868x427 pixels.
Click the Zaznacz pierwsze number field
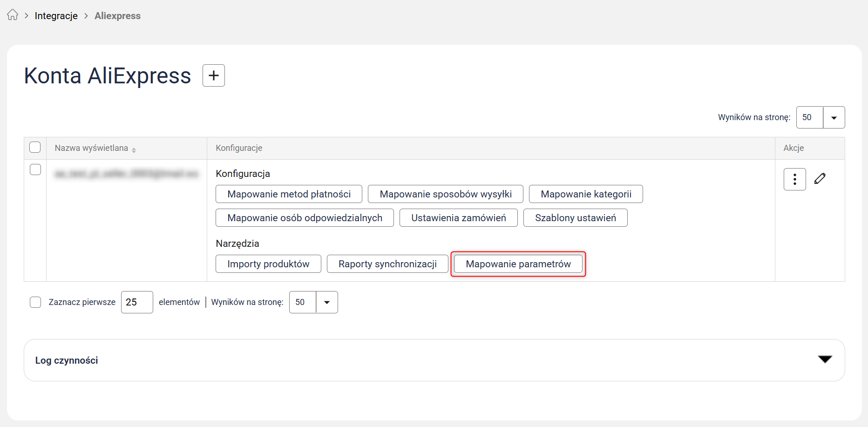tap(136, 302)
